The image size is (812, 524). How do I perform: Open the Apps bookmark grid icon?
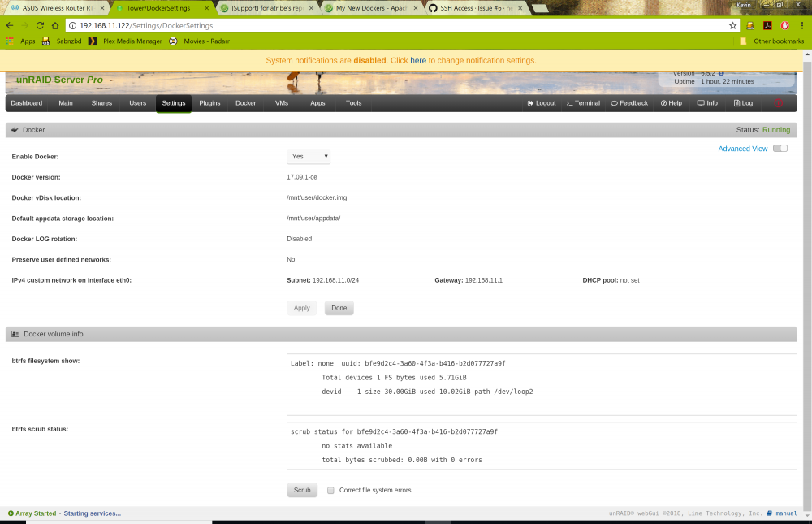(x=10, y=41)
